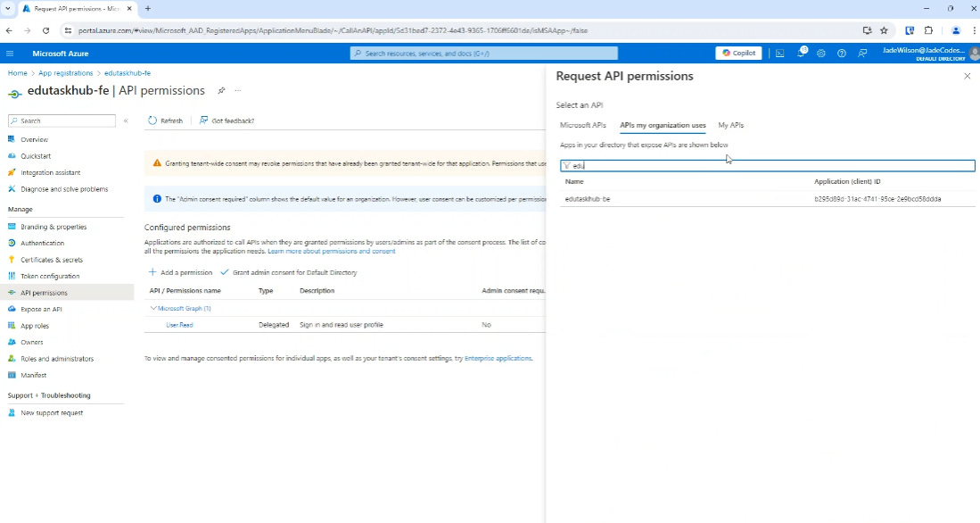The image size is (980, 523).
Task: Open the help question mark menu
Action: pyautogui.click(x=842, y=54)
